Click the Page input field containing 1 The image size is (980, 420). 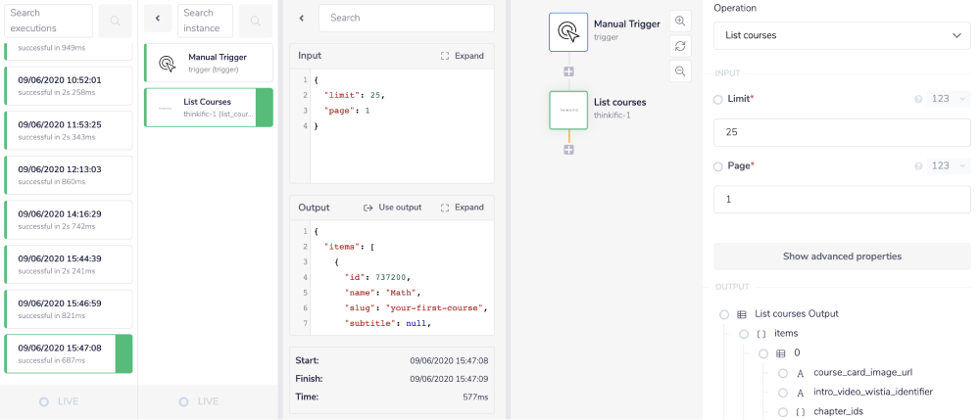point(842,199)
